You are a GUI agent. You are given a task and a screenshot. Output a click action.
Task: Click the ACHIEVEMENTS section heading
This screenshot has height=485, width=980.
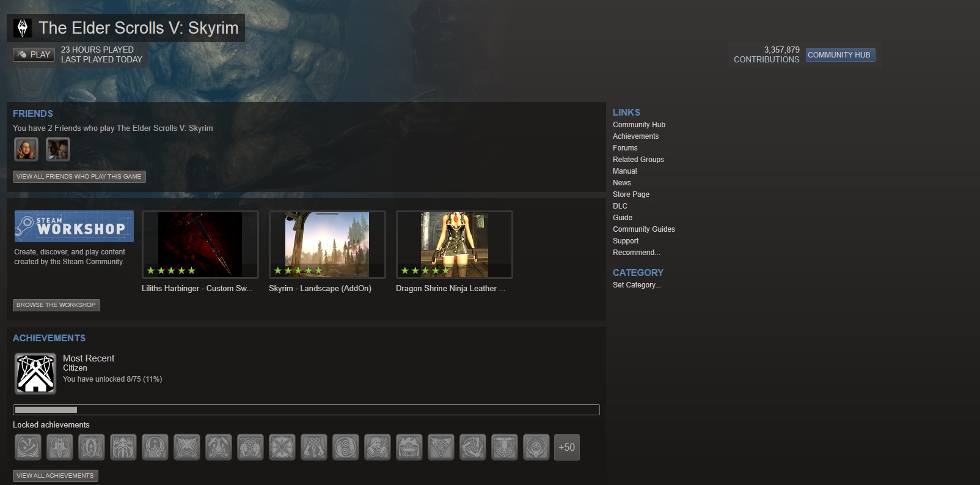click(49, 338)
